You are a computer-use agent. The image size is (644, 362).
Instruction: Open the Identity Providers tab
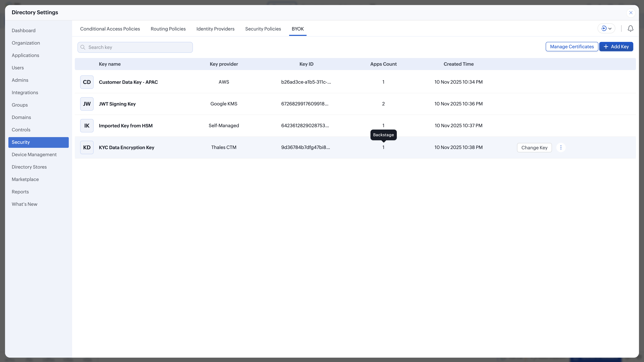[215, 29]
